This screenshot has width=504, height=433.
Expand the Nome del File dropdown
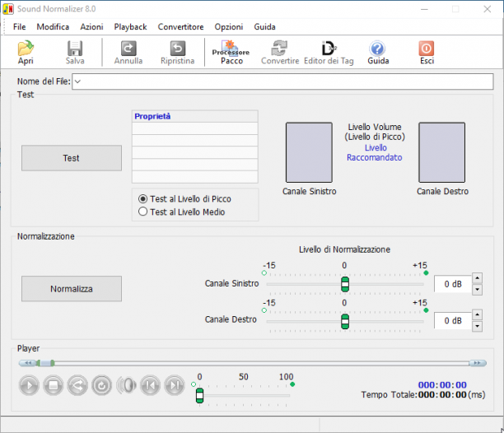click(77, 81)
